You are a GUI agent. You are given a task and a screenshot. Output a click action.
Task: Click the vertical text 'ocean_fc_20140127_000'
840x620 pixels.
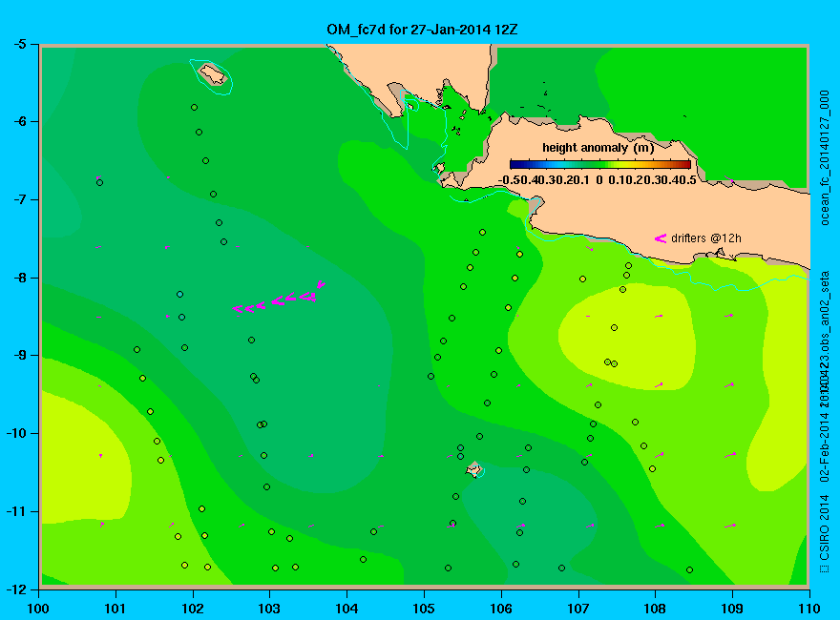pos(825,158)
